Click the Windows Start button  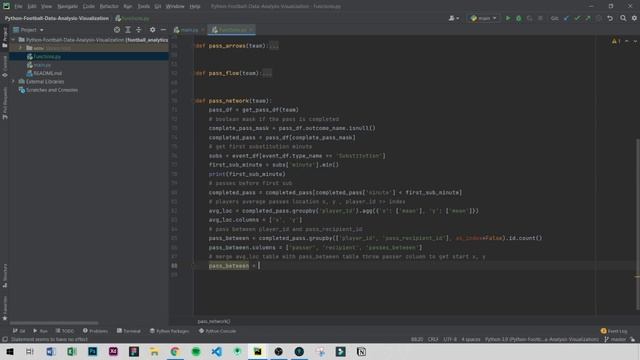[x=10, y=351]
